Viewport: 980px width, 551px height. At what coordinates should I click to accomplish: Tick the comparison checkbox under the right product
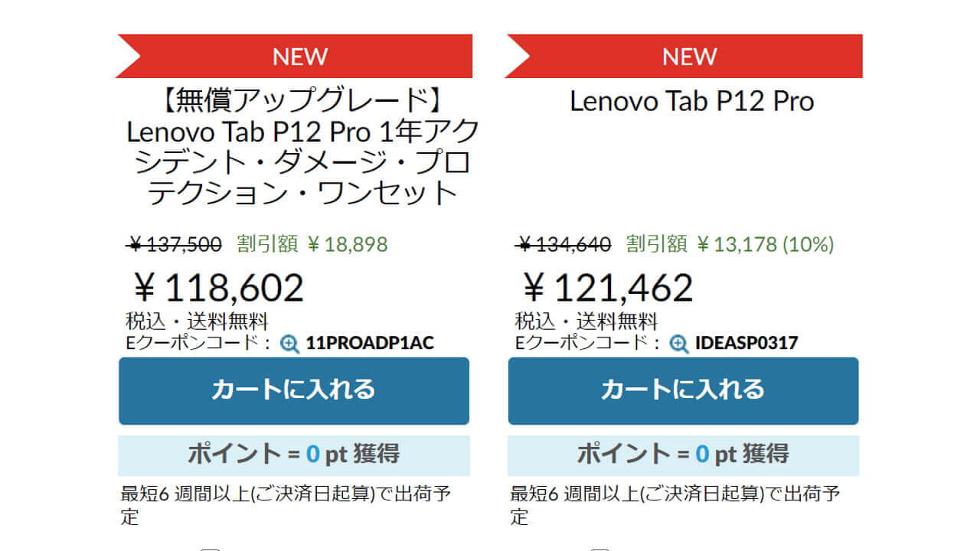[599, 547]
